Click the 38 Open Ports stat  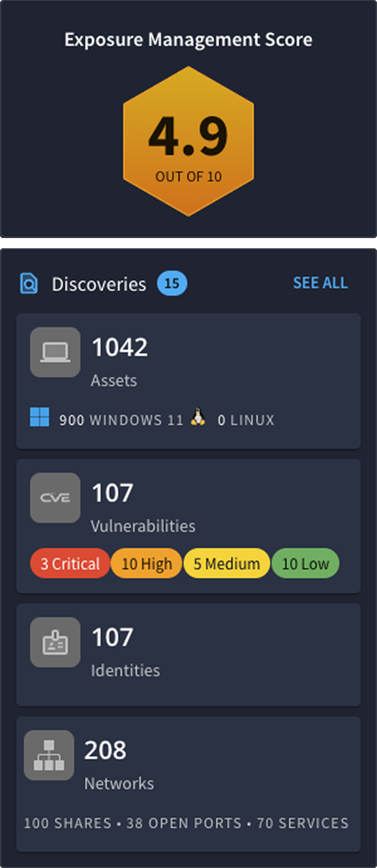(184, 823)
